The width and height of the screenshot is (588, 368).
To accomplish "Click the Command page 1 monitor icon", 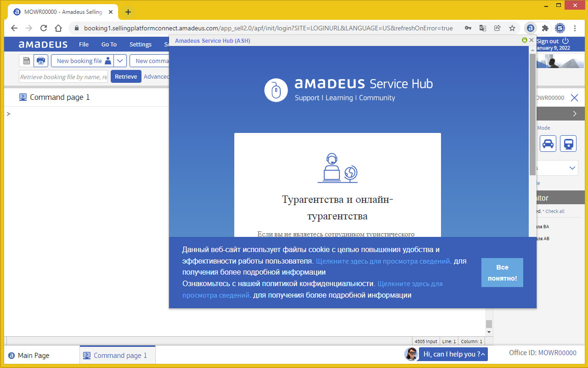I will [x=23, y=97].
